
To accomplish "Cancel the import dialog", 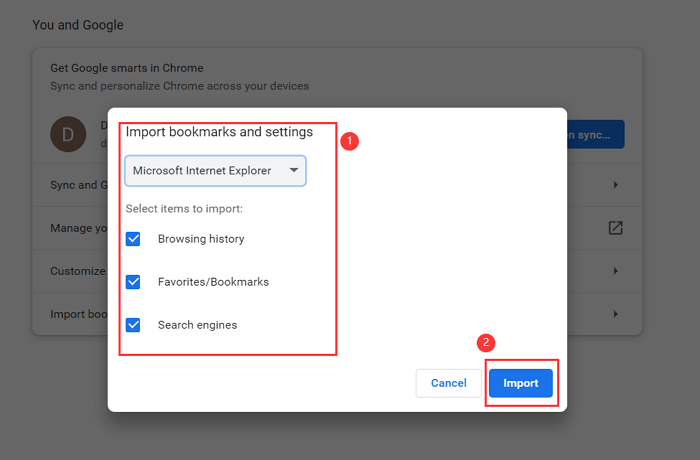I will pyautogui.click(x=448, y=383).
